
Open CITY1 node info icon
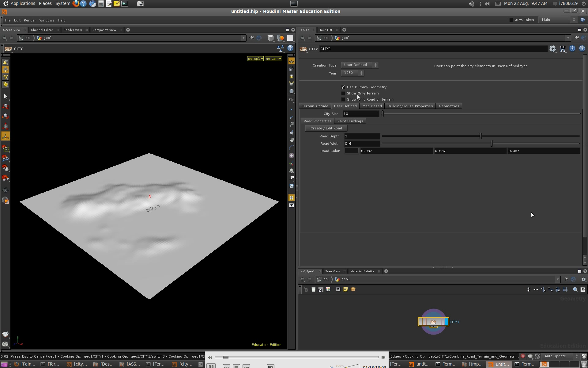click(572, 48)
